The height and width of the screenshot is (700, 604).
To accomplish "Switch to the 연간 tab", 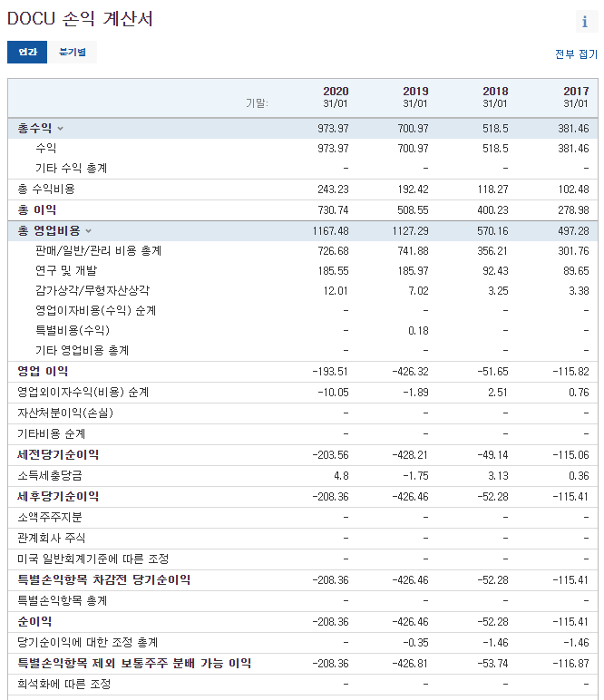I will [x=27, y=52].
